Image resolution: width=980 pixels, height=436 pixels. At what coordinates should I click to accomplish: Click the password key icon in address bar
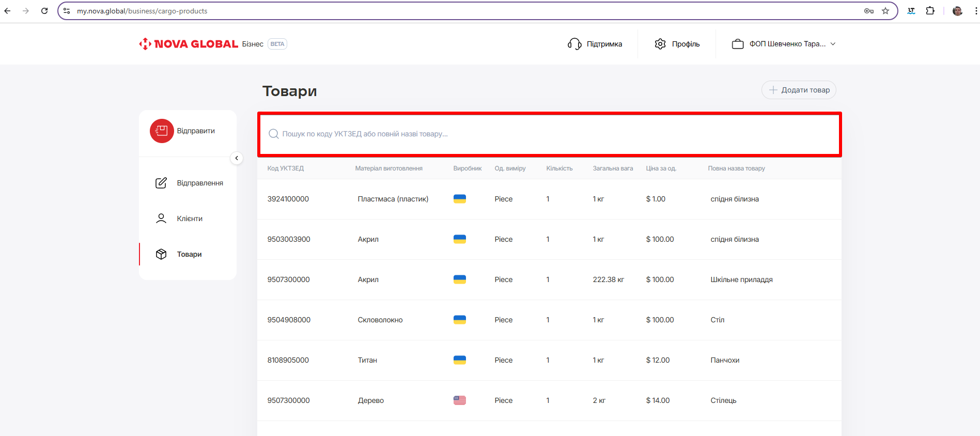click(x=869, y=11)
